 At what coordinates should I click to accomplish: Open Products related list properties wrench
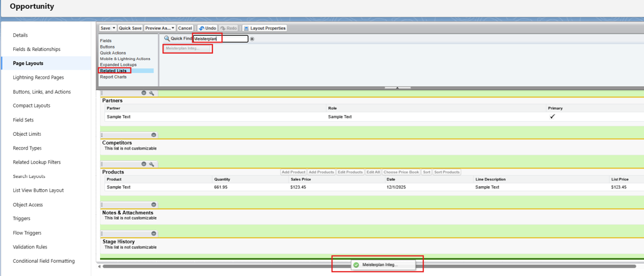[152, 164]
